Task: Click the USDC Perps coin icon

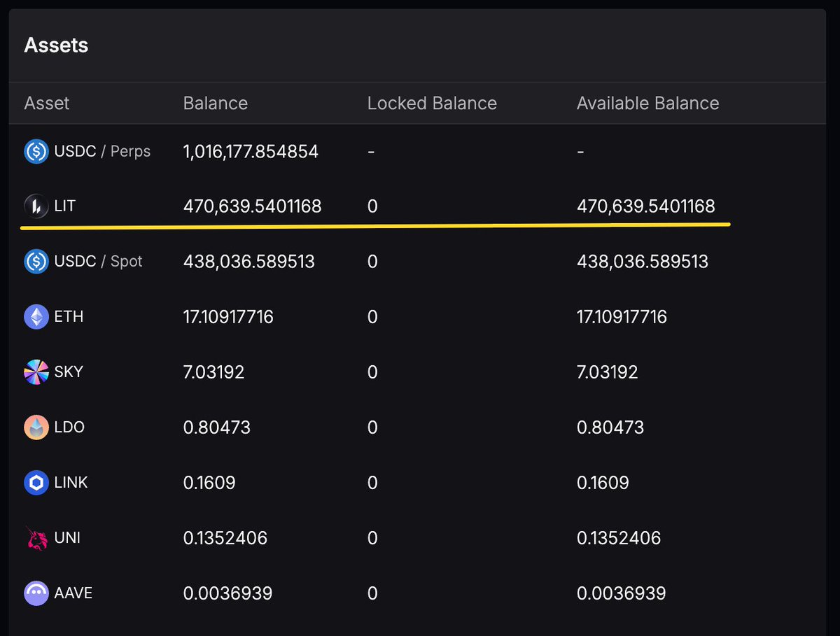Action: coord(36,151)
